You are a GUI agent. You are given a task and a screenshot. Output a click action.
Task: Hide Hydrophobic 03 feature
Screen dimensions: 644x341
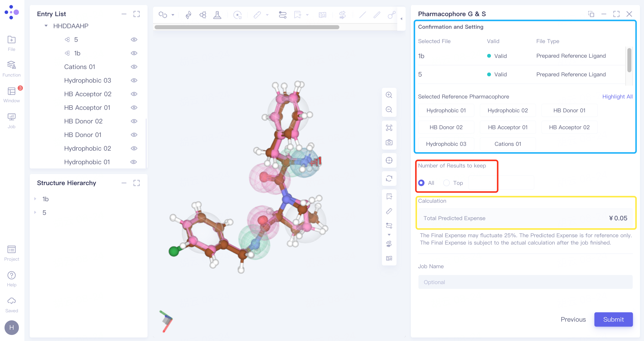click(x=134, y=80)
